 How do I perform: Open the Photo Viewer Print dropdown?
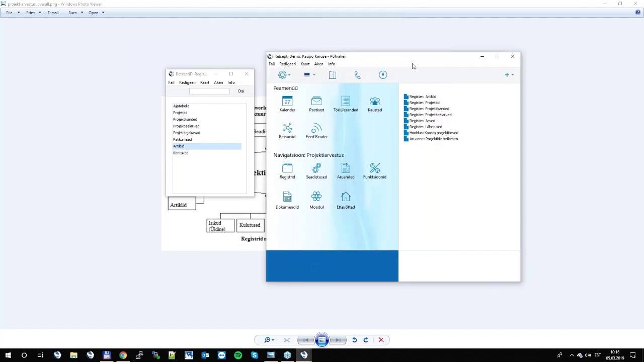pos(33,13)
